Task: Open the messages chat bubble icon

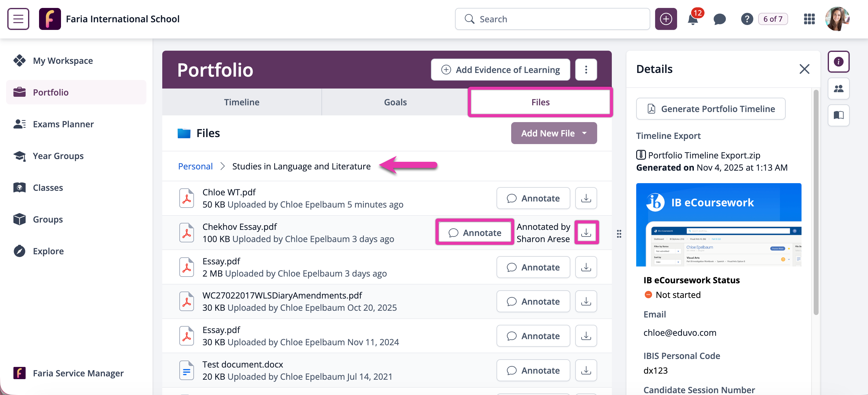Action: click(x=719, y=19)
